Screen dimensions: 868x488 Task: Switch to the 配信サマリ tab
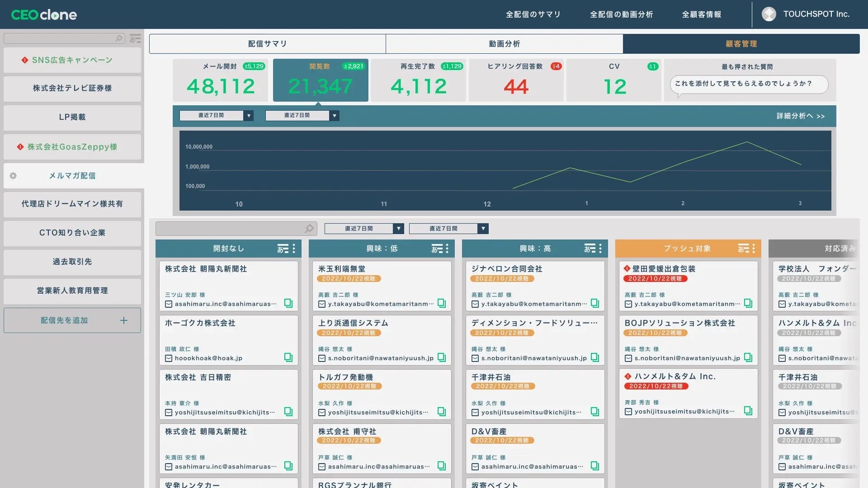pos(267,44)
